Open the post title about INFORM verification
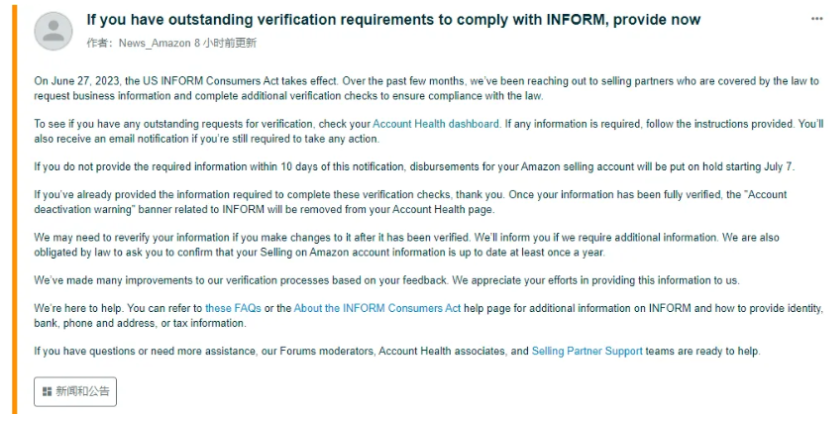The image size is (837, 428). 393,20
